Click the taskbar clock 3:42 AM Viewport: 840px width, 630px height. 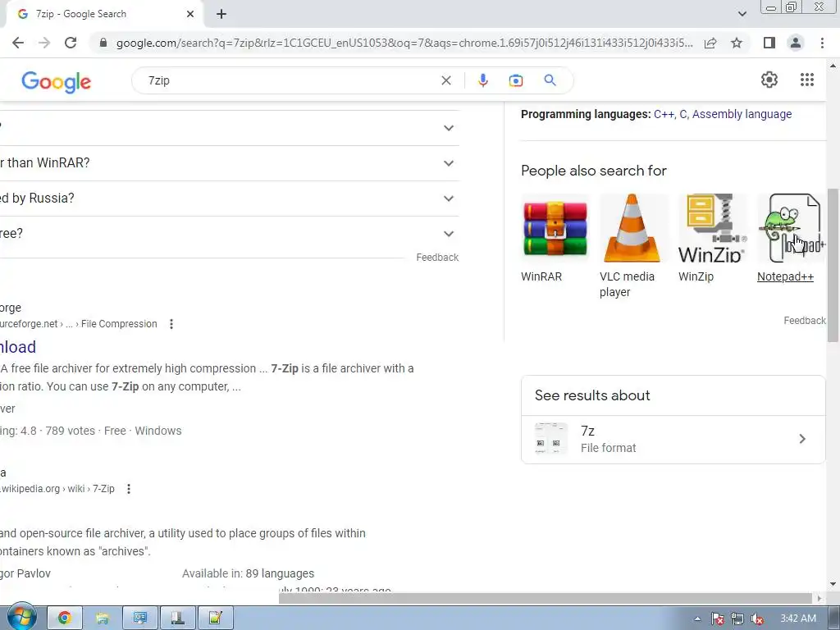coord(798,619)
